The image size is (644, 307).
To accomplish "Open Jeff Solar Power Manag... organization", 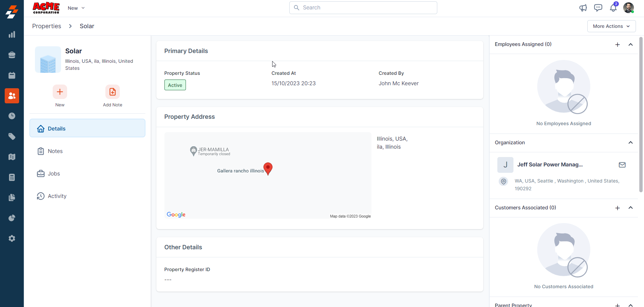I will (550, 164).
